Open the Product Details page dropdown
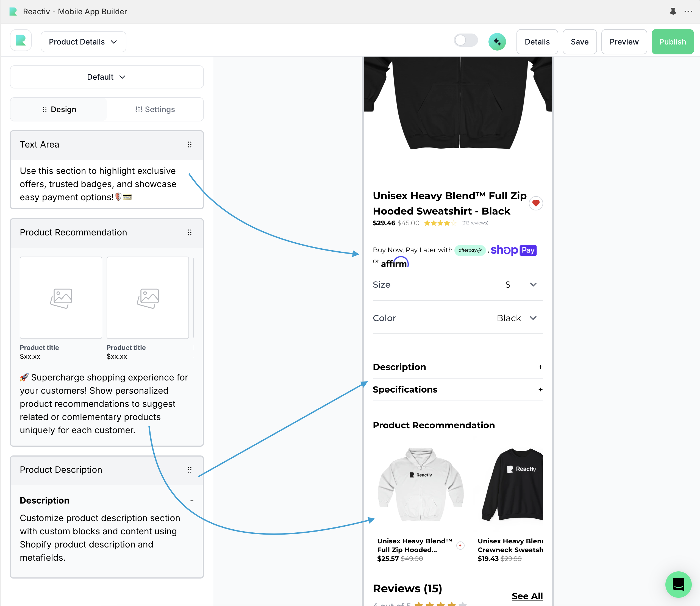 click(x=83, y=41)
